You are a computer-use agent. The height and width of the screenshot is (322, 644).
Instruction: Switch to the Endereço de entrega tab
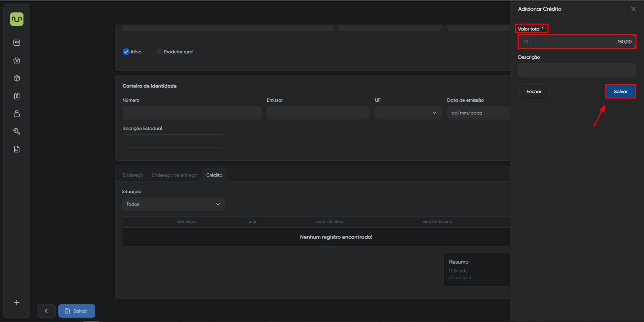pos(174,175)
